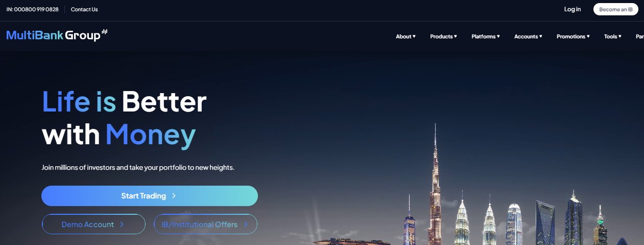Click the Start Trading button
This screenshot has height=245, width=644.
(x=150, y=196)
